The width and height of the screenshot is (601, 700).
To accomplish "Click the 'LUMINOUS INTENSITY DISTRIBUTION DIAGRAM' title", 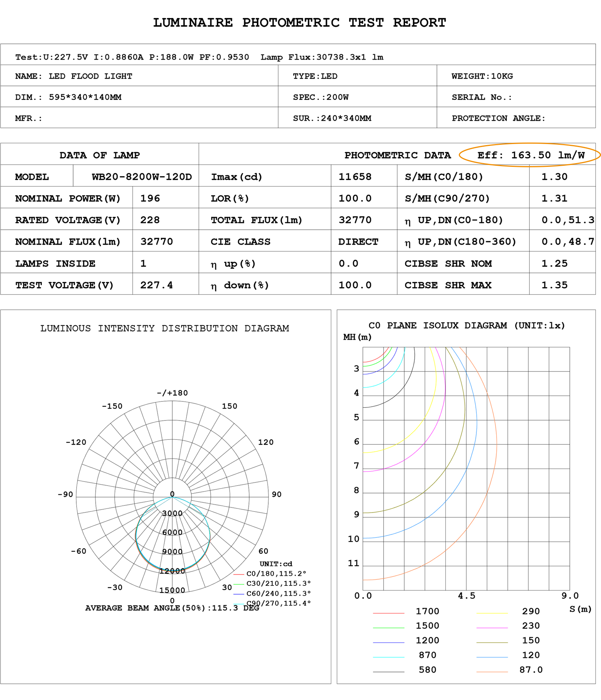I will coord(165,328).
